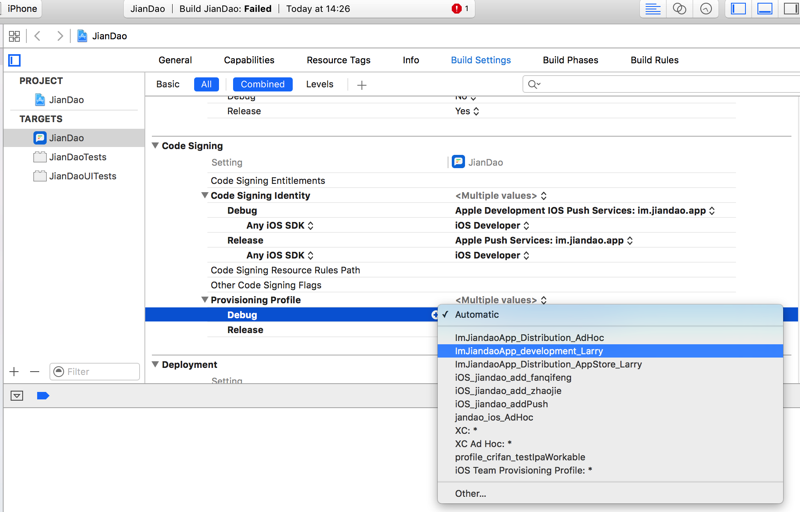This screenshot has height=512, width=800.
Task: Remove selected target with minus button
Action: [34, 372]
